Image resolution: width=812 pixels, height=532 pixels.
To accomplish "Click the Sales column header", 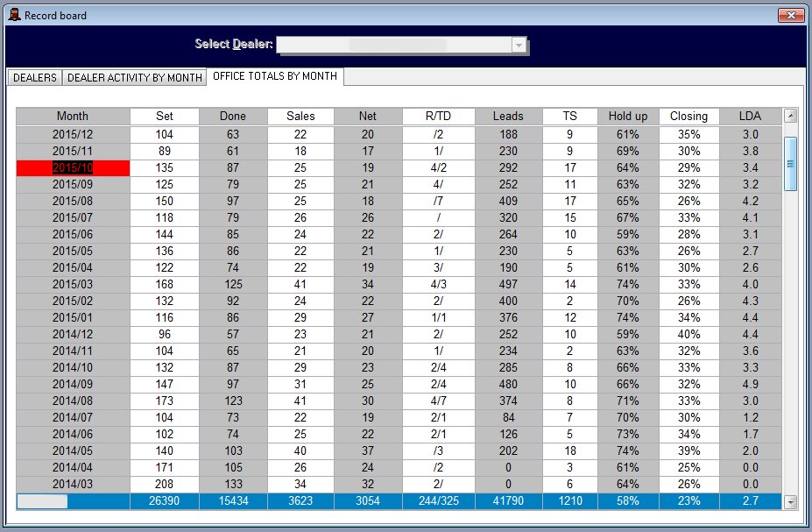I will pyautogui.click(x=300, y=116).
